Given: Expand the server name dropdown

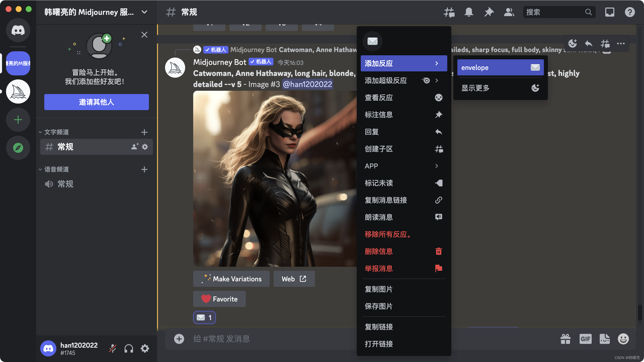Looking at the screenshot, I should click(x=144, y=12).
